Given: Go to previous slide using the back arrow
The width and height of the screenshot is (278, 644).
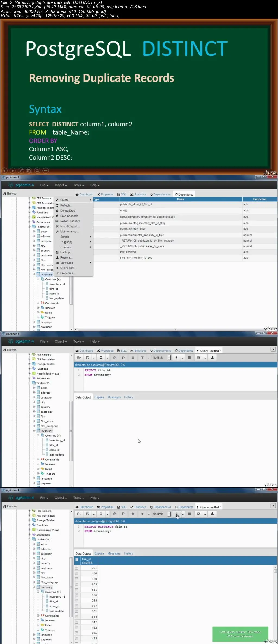Looking at the screenshot, I should 4,171.
